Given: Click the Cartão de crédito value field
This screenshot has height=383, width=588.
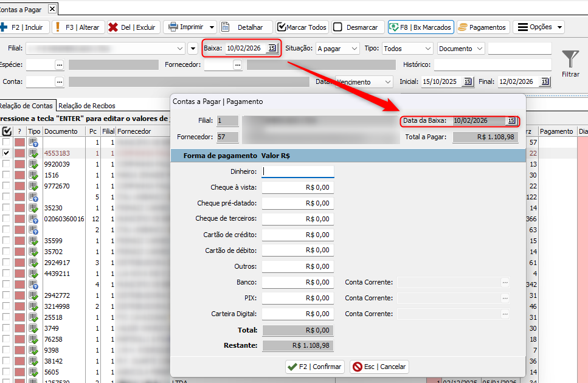Looking at the screenshot, I should [297, 235].
